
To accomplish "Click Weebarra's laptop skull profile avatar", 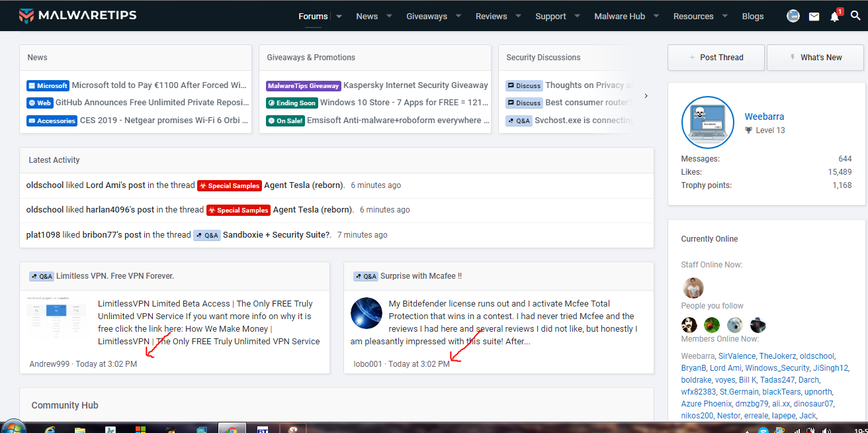I will tap(708, 123).
